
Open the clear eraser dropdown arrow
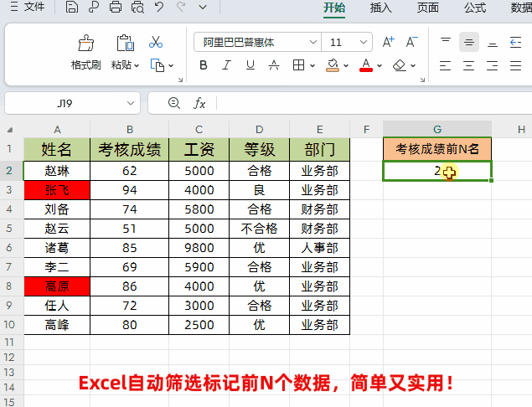(413, 65)
